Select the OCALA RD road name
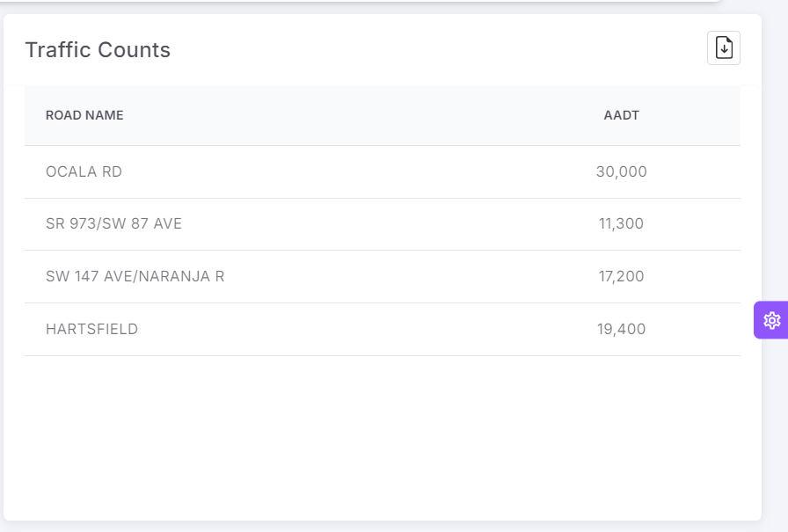This screenshot has width=788, height=532. coord(84,171)
